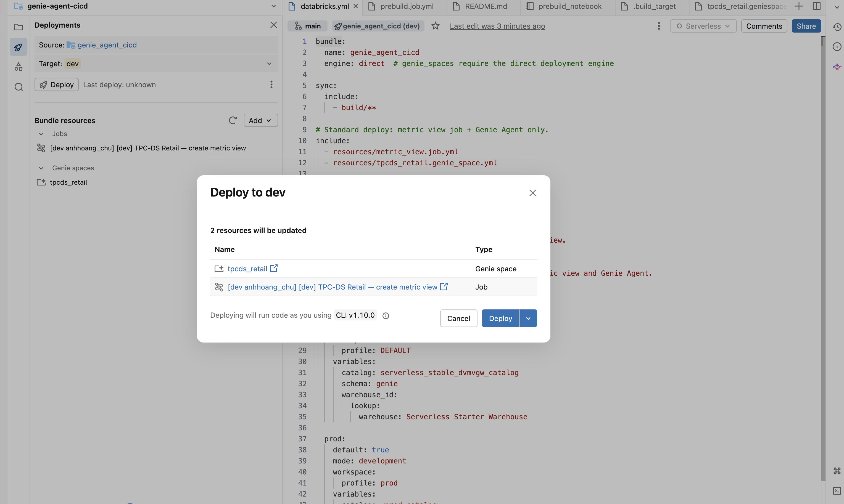Click the editor vertical scrollbar

[823, 258]
